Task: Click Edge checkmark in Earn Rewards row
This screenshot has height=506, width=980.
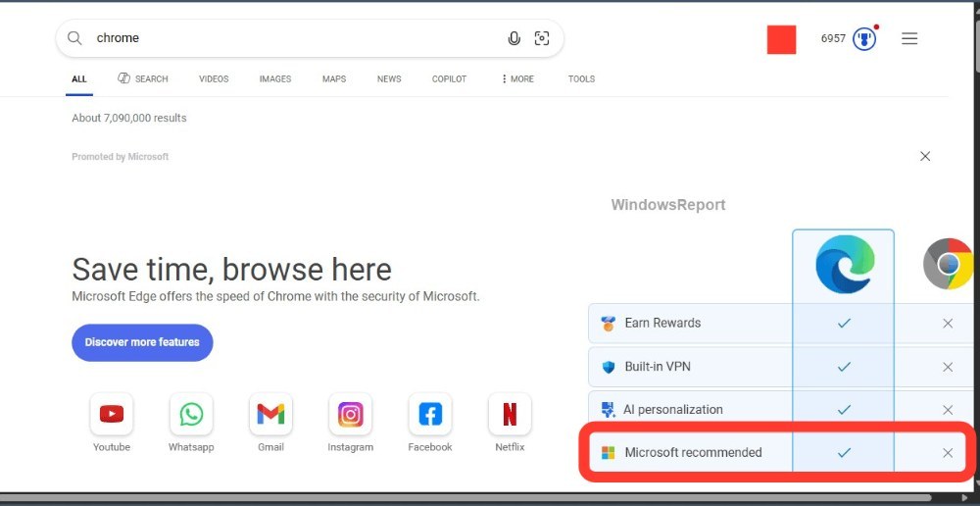Action: [x=844, y=324]
